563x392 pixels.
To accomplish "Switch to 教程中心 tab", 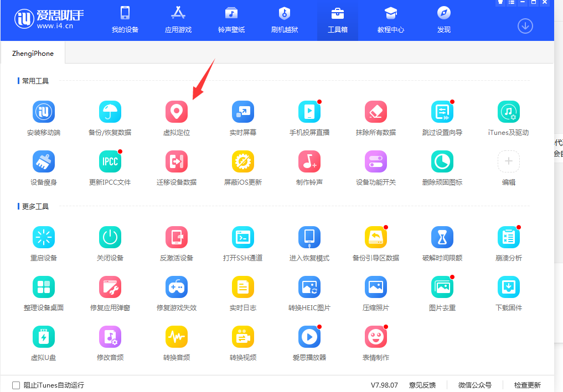I will (391, 20).
